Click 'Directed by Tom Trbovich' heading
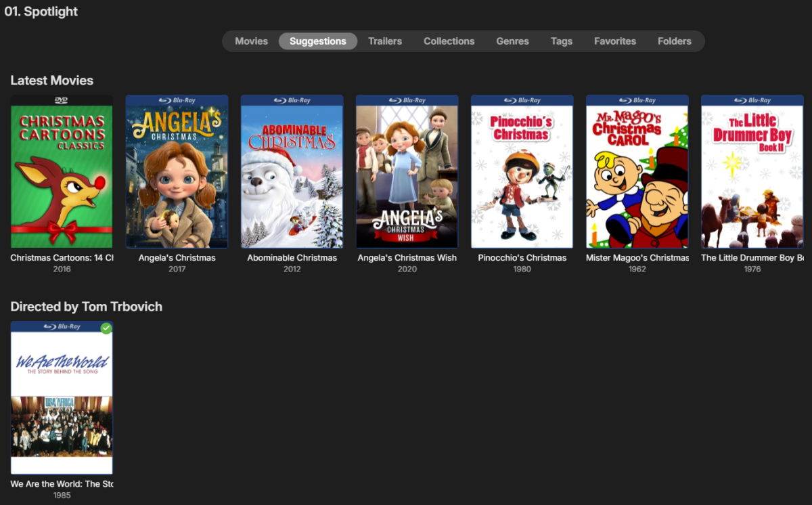 click(x=87, y=307)
